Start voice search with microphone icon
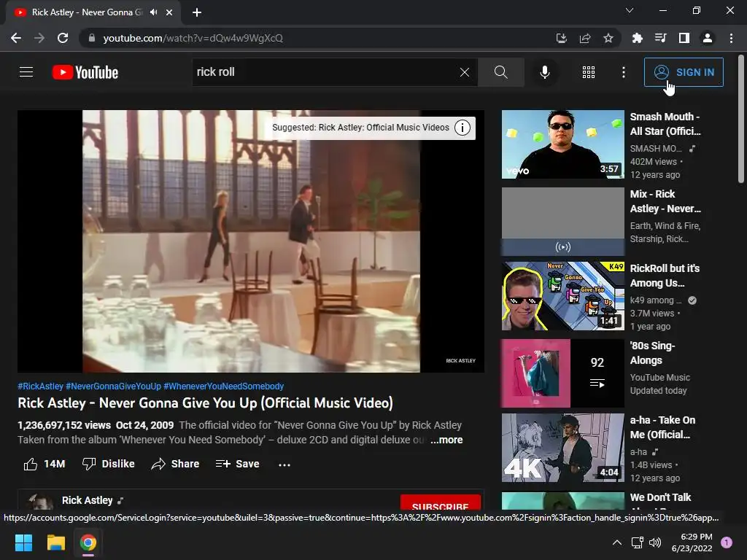The width and height of the screenshot is (747, 560). point(544,72)
